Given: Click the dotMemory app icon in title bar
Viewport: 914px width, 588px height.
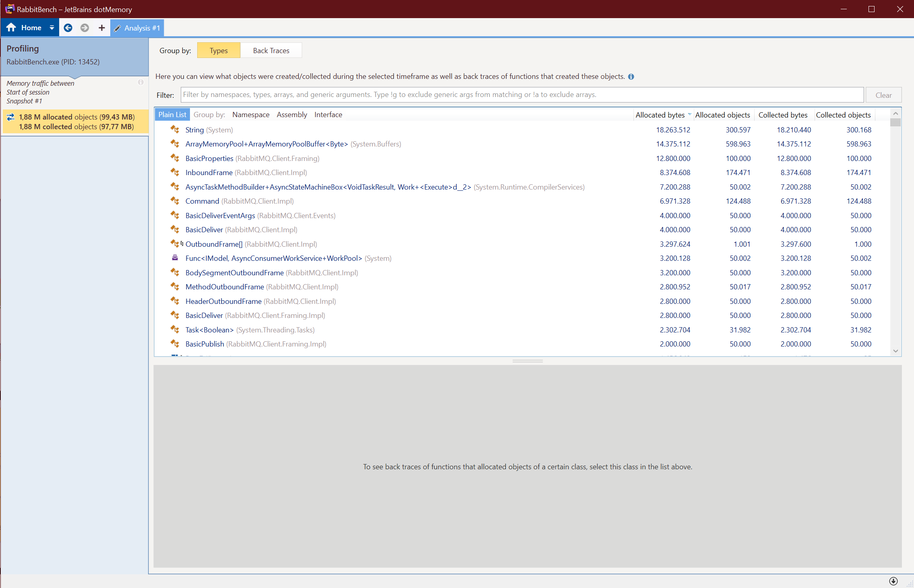Looking at the screenshot, I should pos(9,9).
